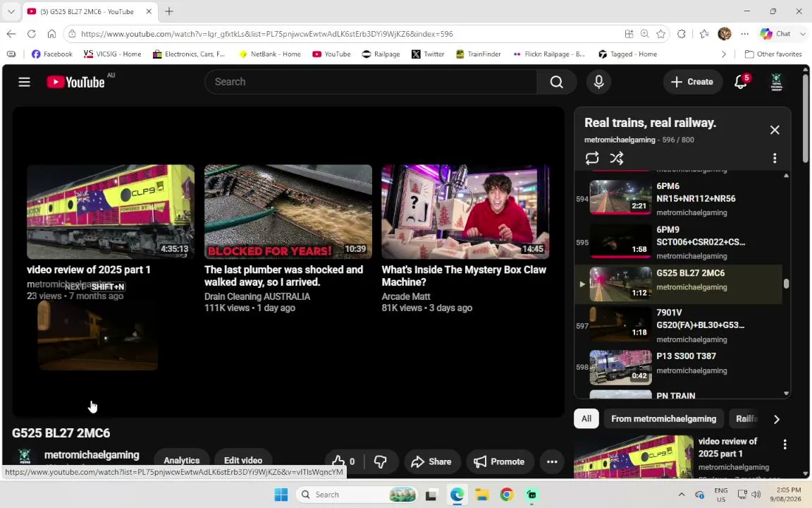The image size is (812, 508).
Task: Advance filter chips with the right chevron
Action: (776, 419)
